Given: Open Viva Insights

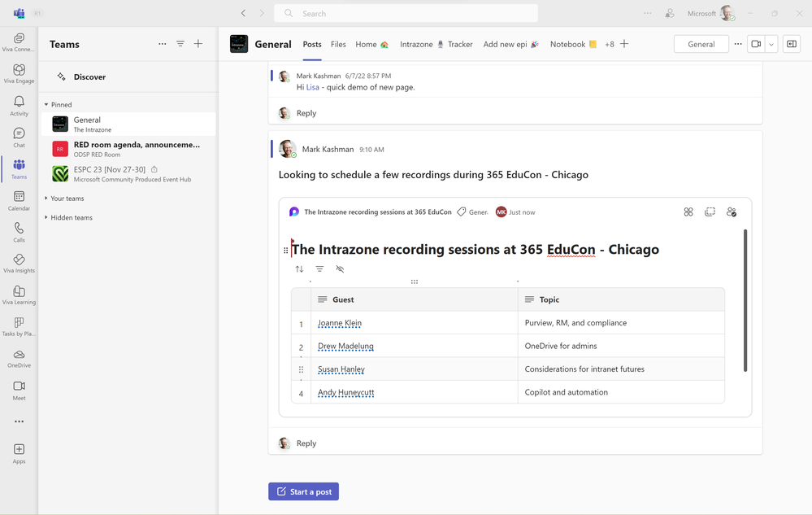Looking at the screenshot, I should [x=19, y=264].
